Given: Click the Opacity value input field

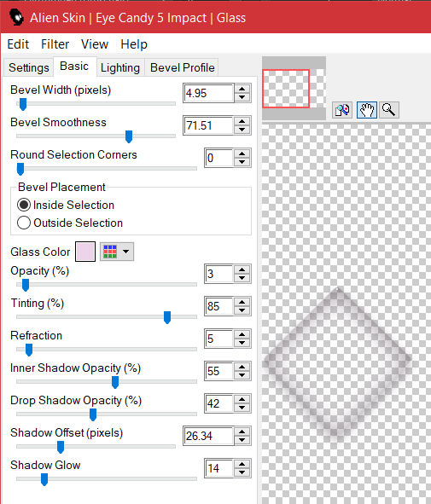Looking at the screenshot, I should click(218, 274).
